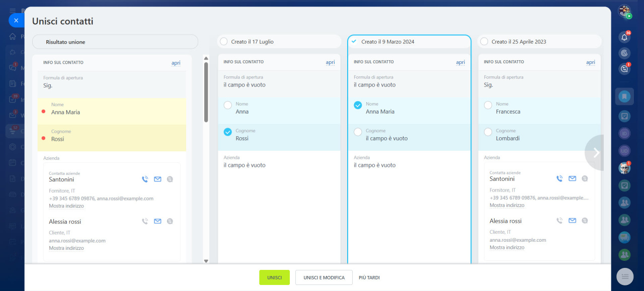Select the contact created il 17 Luglio
This screenshot has width=644, height=291.
point(223,42)
